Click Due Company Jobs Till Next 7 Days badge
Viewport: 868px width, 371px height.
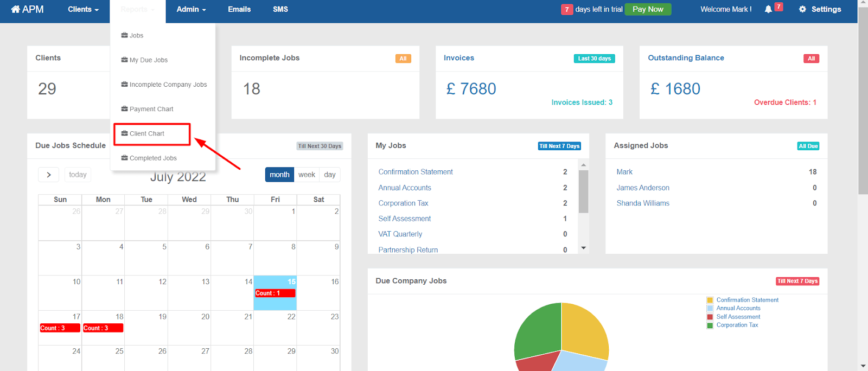tap(797, 281)
